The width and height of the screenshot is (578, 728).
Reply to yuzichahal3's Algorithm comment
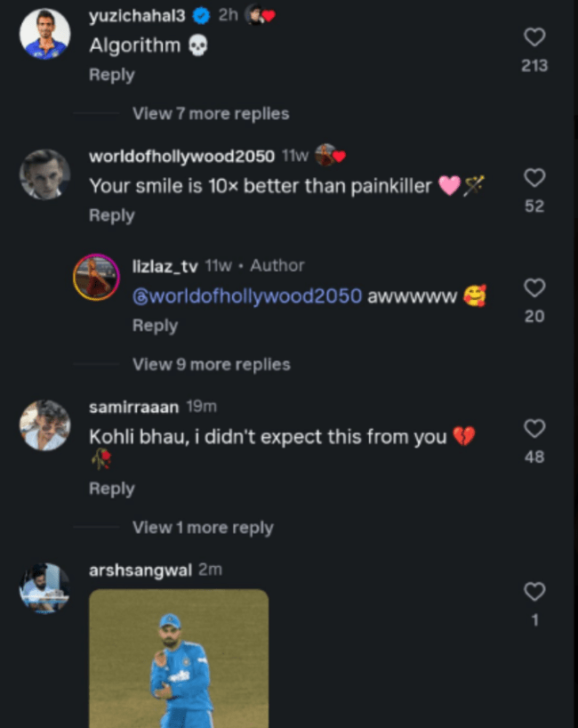click(111, 75)
